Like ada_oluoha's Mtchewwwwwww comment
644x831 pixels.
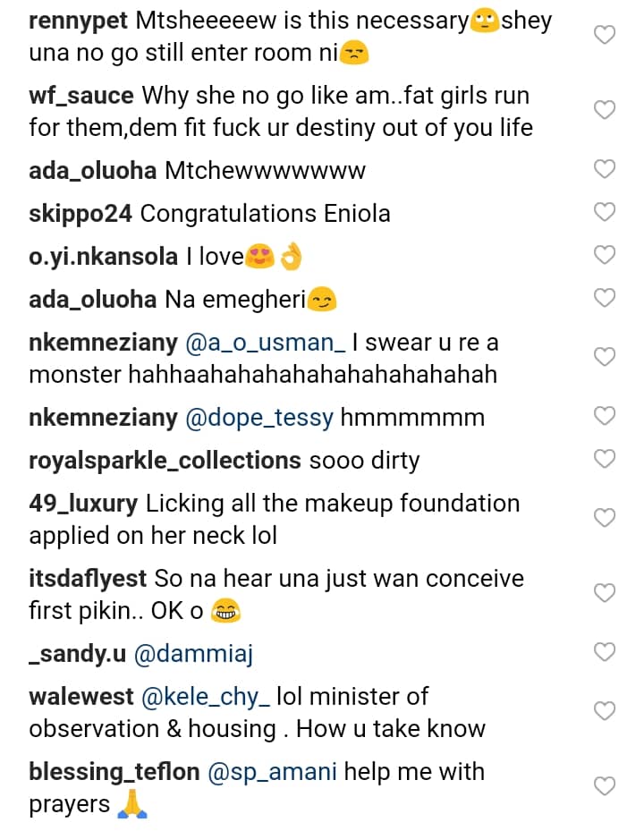coord(606,169)
